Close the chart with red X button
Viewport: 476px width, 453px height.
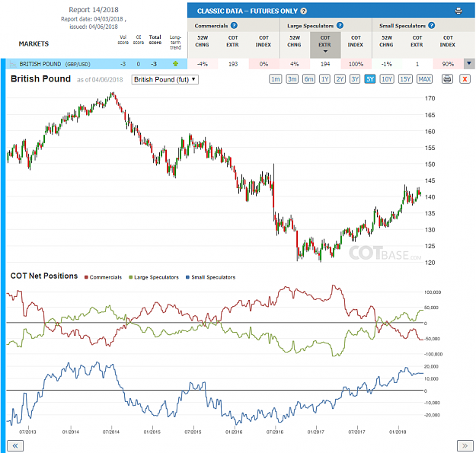pos(465,79)
